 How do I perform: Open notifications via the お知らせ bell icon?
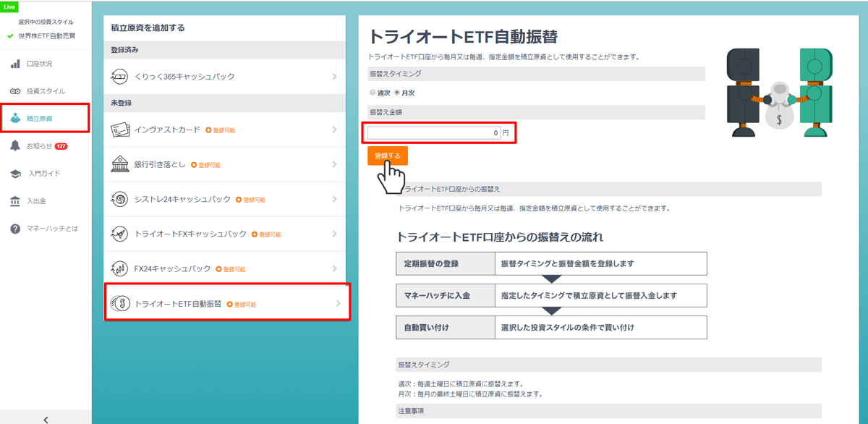[15, 145]
